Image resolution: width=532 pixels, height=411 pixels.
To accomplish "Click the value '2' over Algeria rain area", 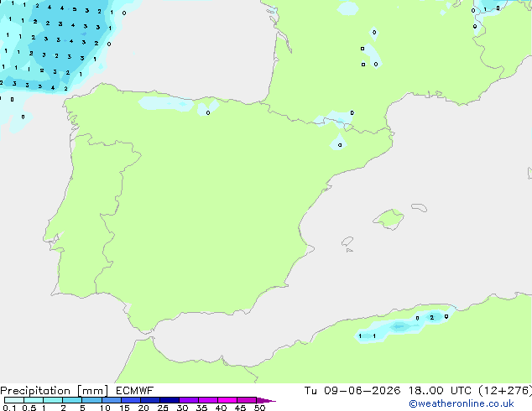I will tap(431, 318).
